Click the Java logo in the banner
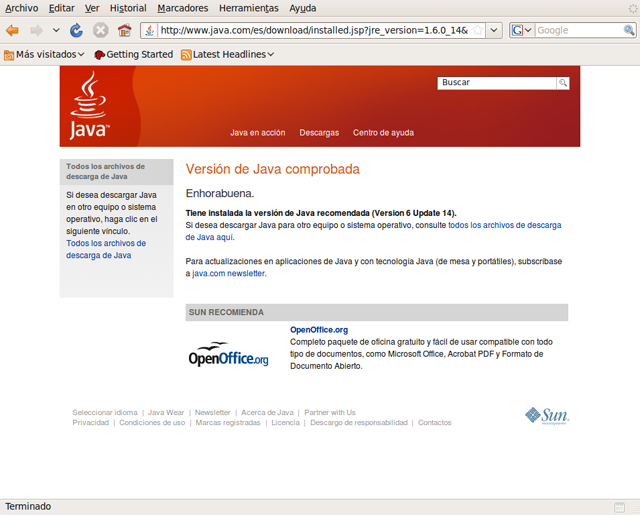 89,106
